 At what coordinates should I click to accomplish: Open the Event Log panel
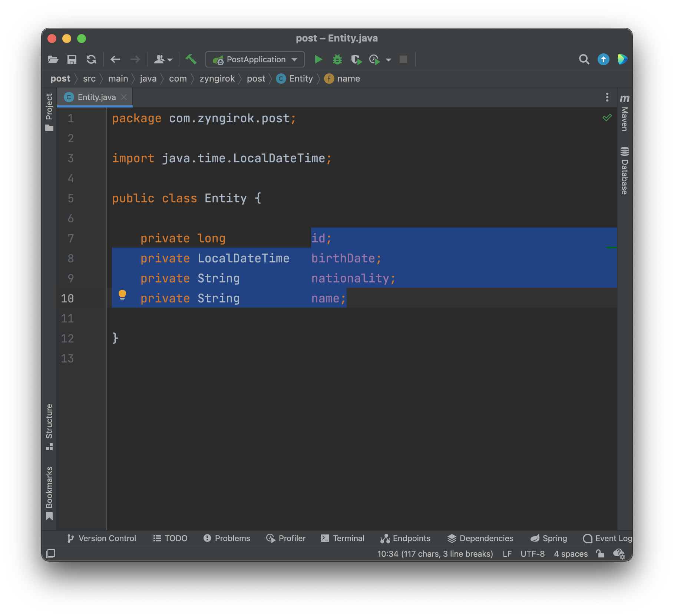tap(607, 538)
